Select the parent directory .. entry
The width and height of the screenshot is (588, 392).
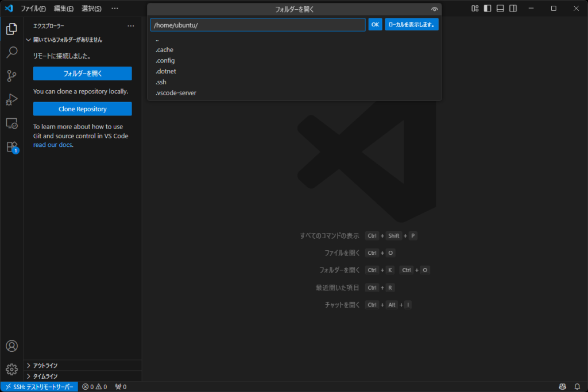pos(295,40)
